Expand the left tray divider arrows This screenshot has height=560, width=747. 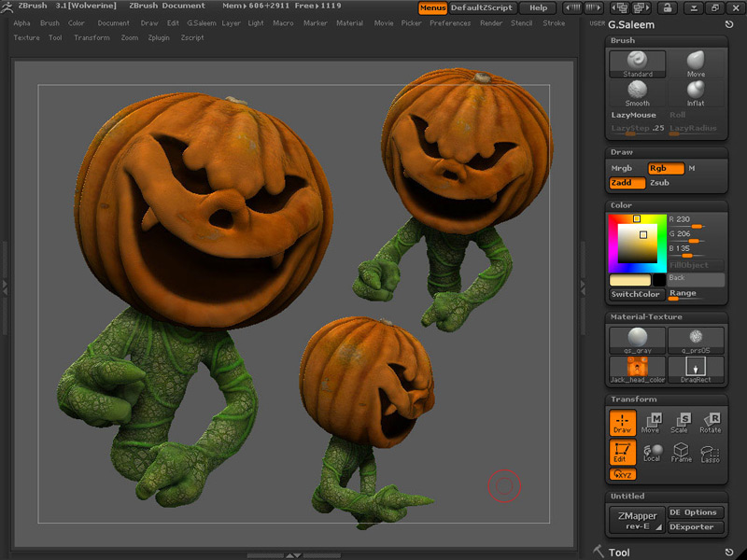coord(6,287)
